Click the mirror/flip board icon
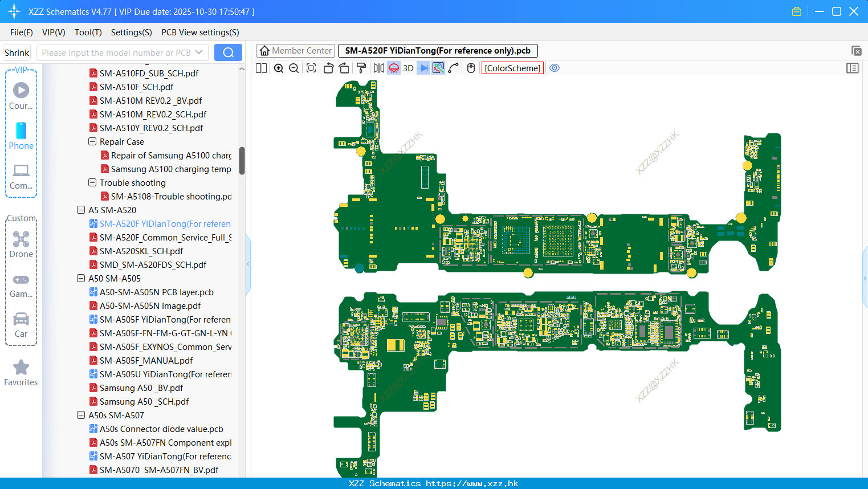 pyautogui.click(x=377, y=68)
